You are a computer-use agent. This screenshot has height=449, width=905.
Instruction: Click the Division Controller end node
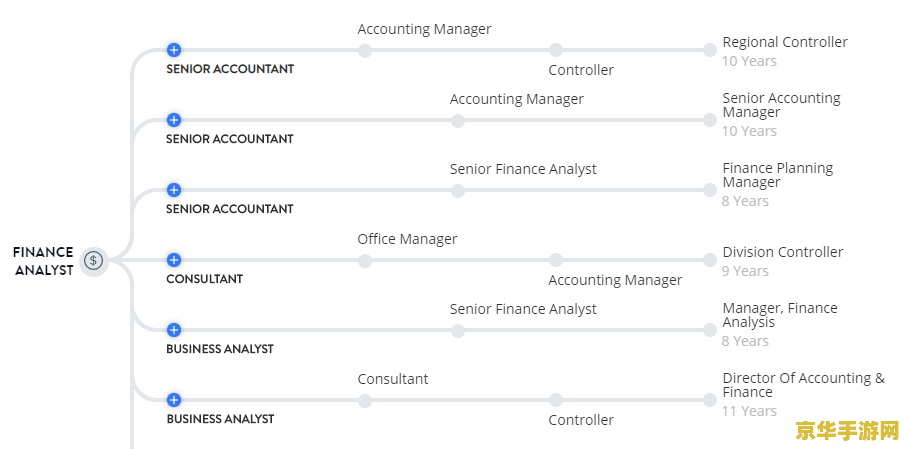pyautogui.click(x=710, y=260)
